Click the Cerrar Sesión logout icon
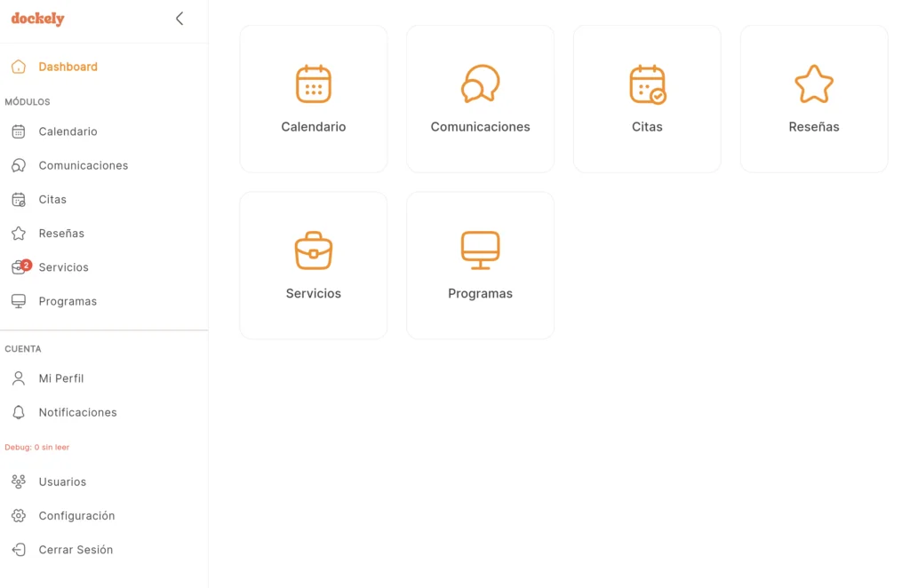910x588 pixels. point(18,550)
